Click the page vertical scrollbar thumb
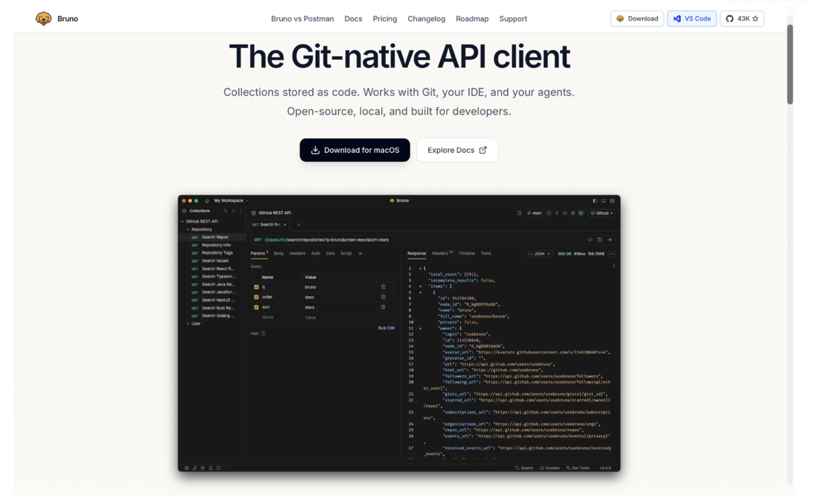Image resolution: width=813 pixels, height=504 pixels. point(790,65)
